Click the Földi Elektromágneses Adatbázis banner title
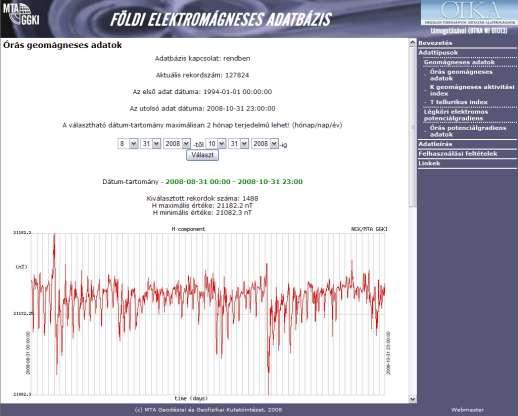The image size is (518, 416). click(x=221, y=19)
